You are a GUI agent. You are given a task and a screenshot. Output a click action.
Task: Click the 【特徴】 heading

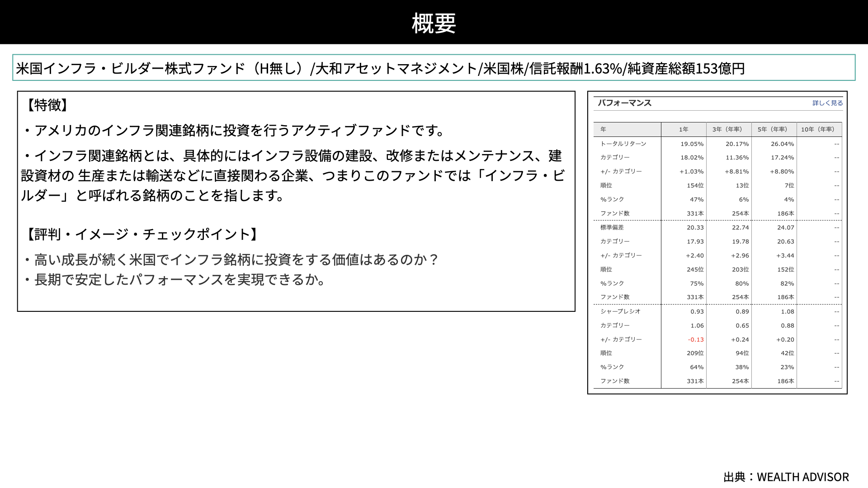pos(47,105)
